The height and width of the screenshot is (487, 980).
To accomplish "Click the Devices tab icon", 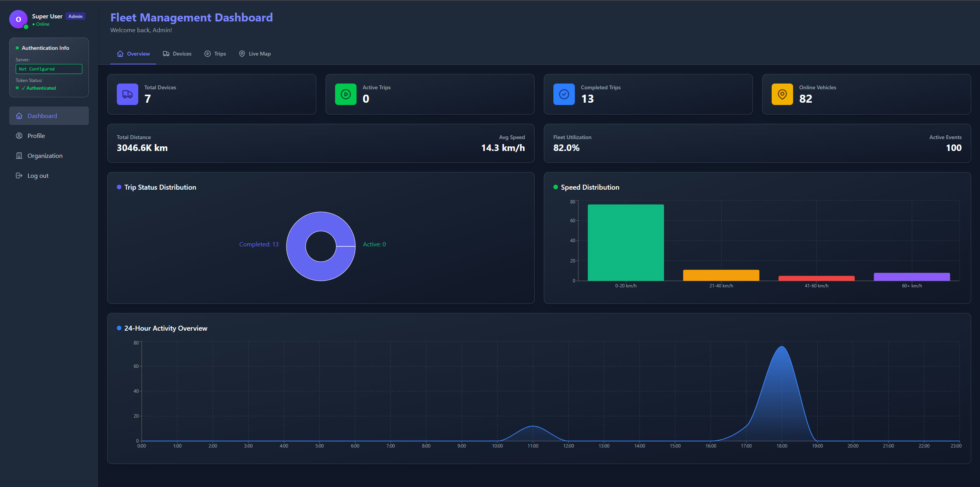I will point(166,54).
